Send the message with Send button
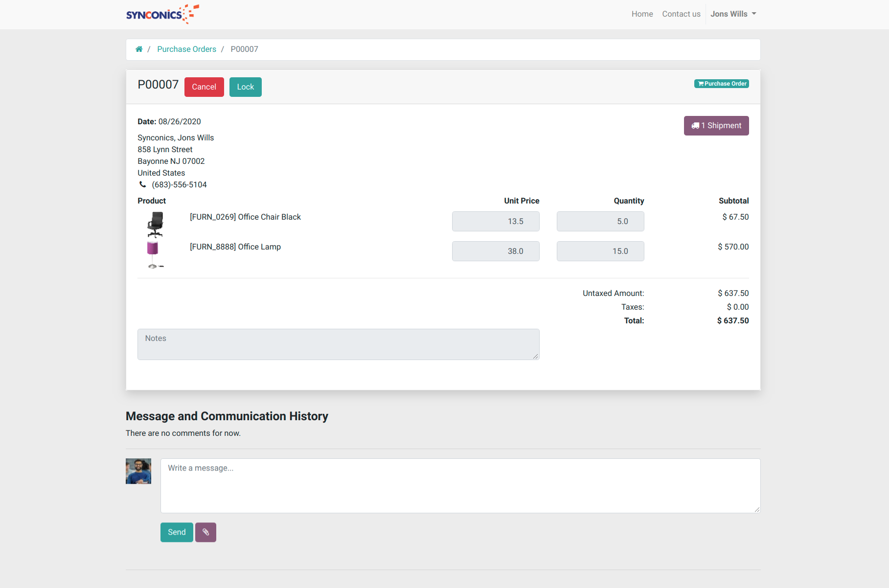The image size is (889, 588). tap(177, 532)
